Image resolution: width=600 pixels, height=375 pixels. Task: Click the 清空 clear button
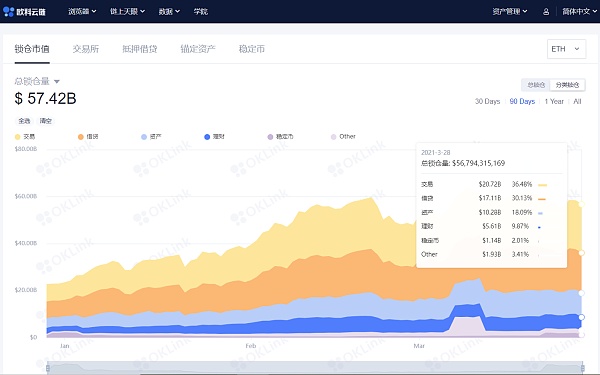coord(46,121)
